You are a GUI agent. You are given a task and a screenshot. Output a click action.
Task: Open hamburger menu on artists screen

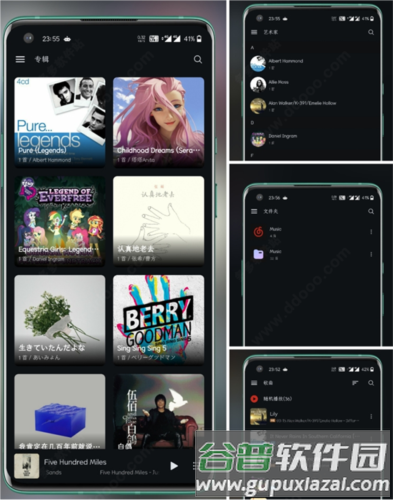pyautogui.click(x=254, y=32)
